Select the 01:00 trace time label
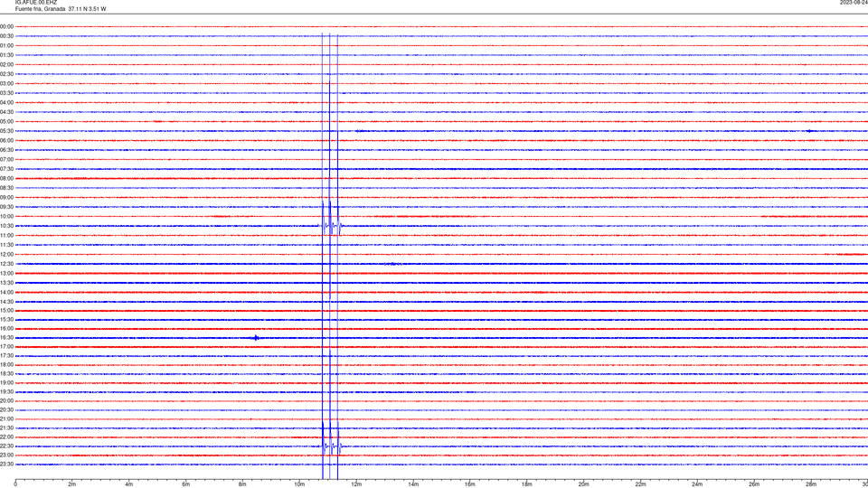Image resolution: width=868 pixels, height=488 pixels. pos(6,45)
